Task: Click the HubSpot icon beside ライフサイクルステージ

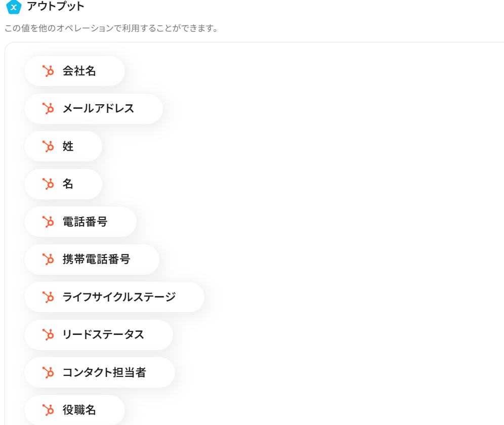Action: tap(48, 297)
